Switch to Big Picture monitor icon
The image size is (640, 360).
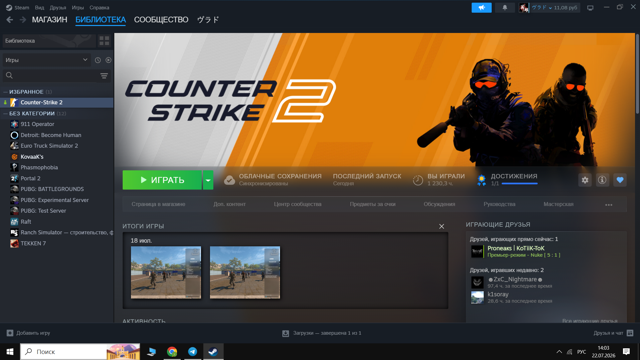click(x=590, y=8)
